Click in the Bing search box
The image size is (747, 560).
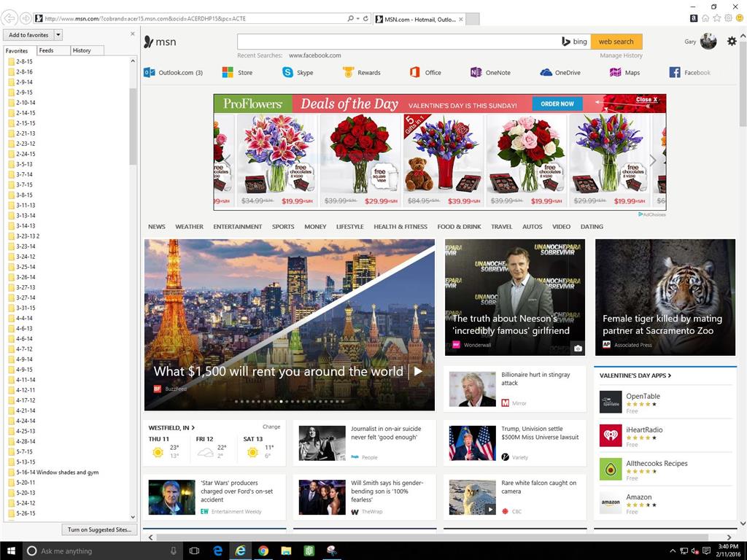[398, 42]
